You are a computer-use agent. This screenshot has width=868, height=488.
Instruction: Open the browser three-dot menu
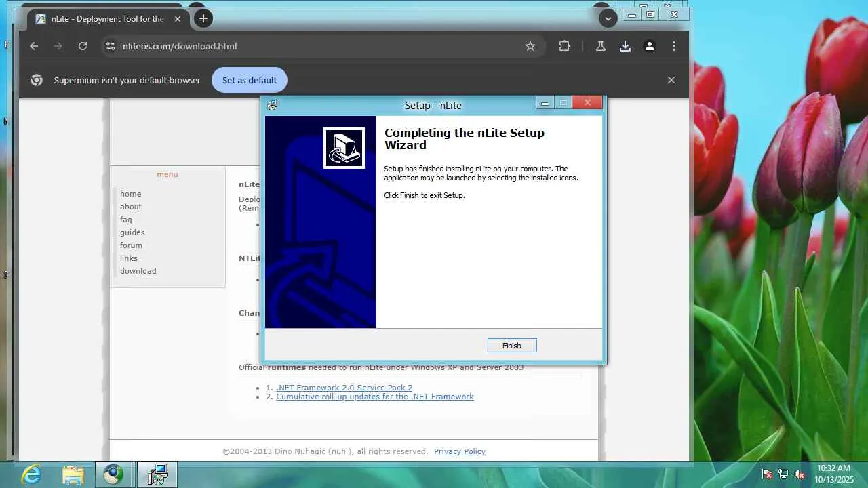pos(674,46)
